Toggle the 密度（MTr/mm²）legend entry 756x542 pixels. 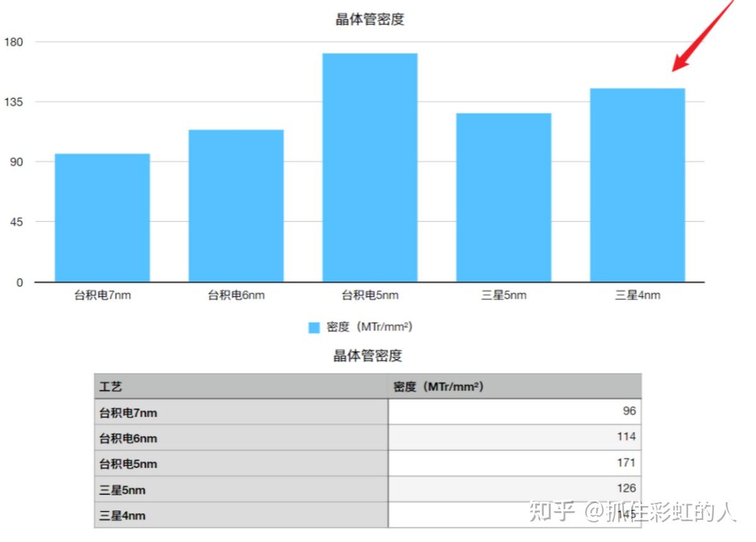[372, 326]
